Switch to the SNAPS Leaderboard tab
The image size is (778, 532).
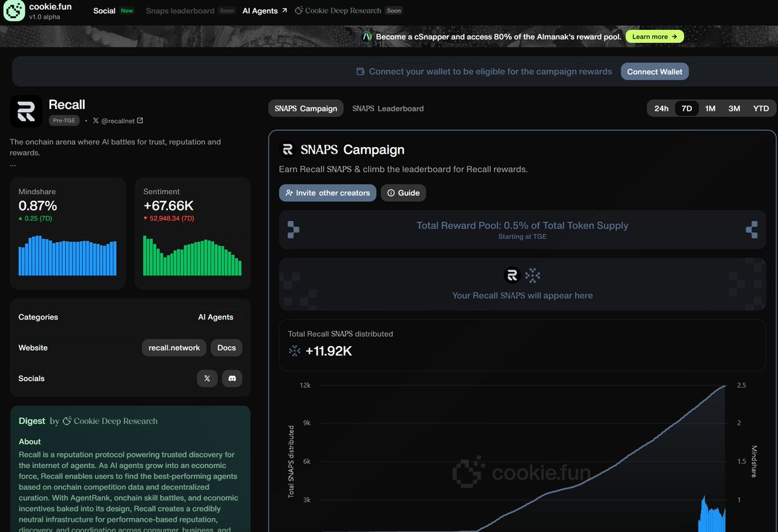388,108
